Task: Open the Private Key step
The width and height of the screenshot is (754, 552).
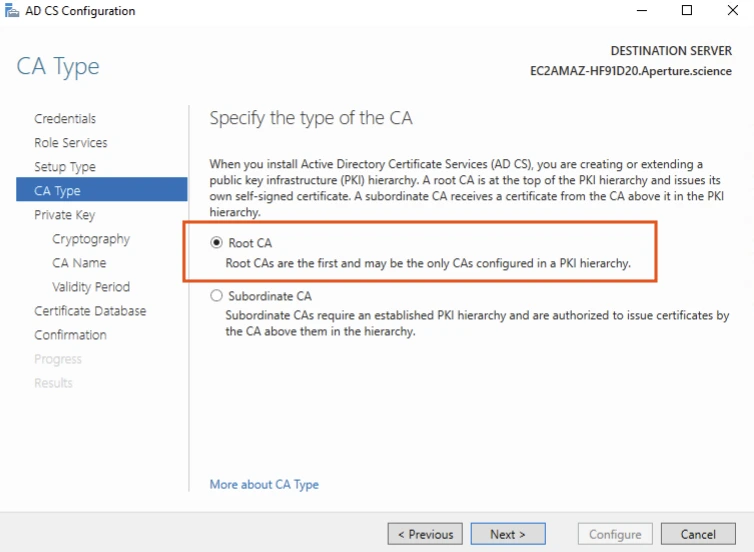Action: [x=64, y=215]
